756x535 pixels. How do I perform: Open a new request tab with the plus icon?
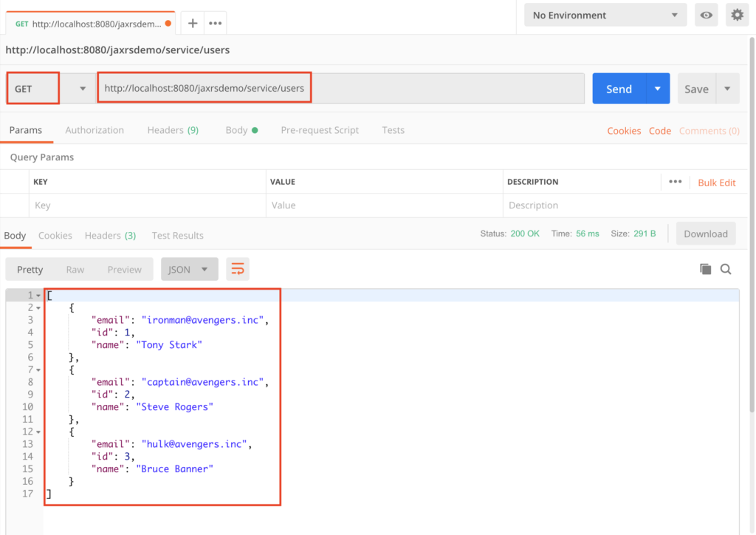tap(192, 22)
